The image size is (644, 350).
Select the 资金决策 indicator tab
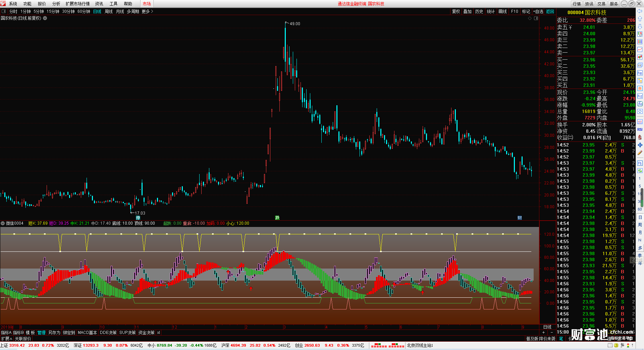pos(147,333)
